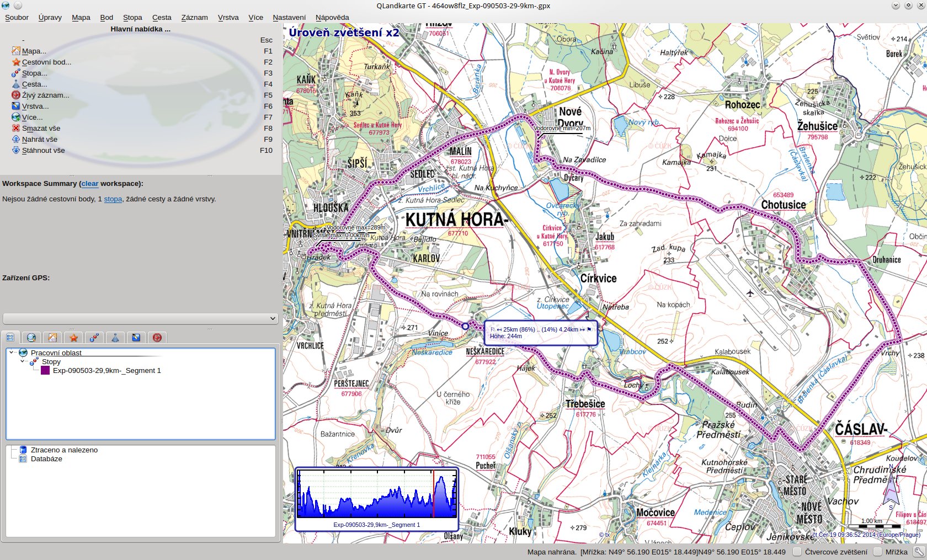
Task: Click the Stopa... track dots icon
Action: point(16,73)
